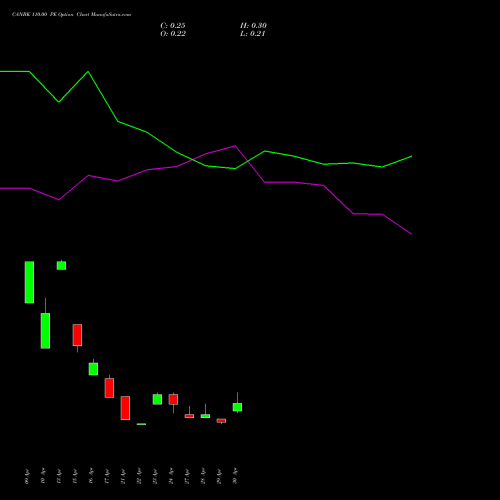The width and height of the screenshot is (500, 500).
Task: Click the high value 'H: 0.30'
Action: point(253,26)
